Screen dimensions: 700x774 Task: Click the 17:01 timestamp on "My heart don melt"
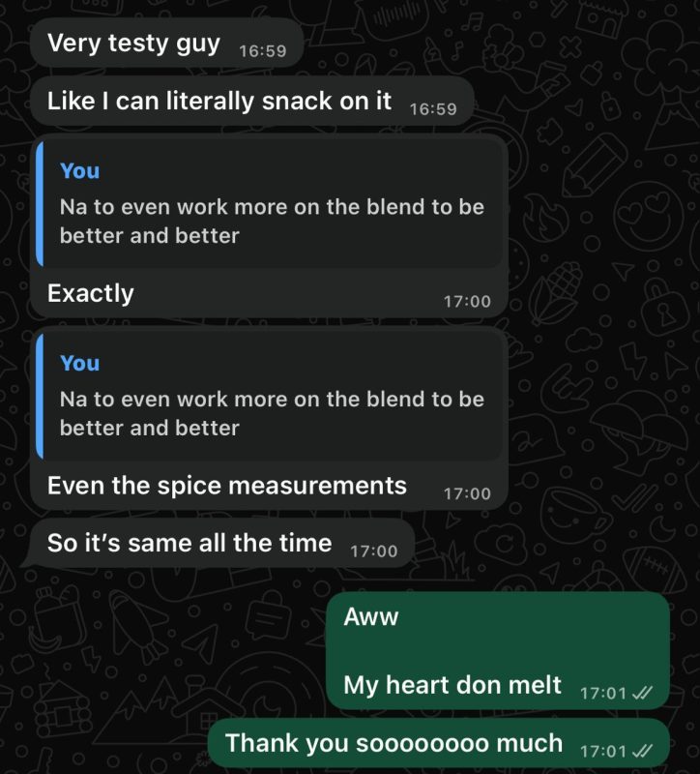pos(603,694)
